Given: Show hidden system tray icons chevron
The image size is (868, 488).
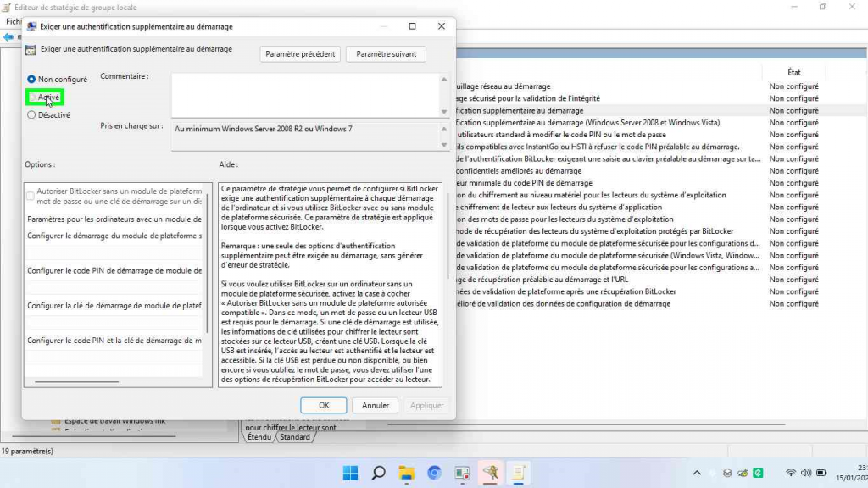Looking at the screenshot, I should [x=697, y=473].
